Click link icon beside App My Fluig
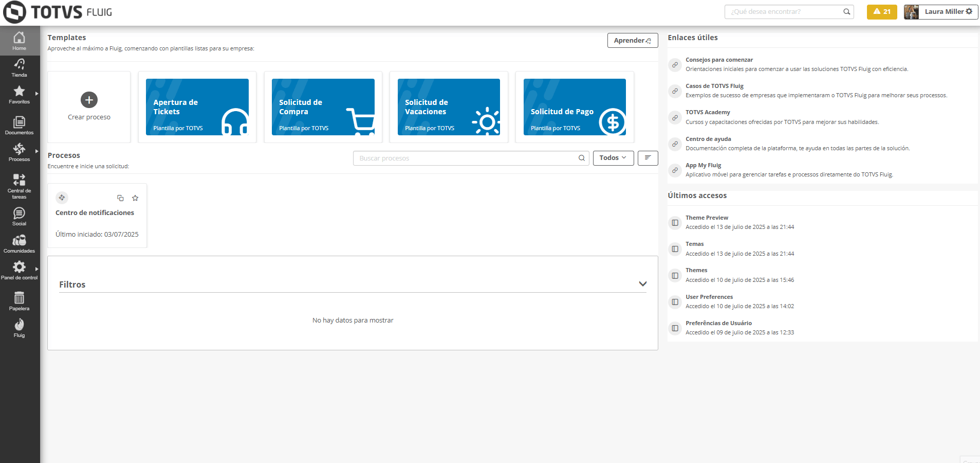 click(x=675, y=170)
